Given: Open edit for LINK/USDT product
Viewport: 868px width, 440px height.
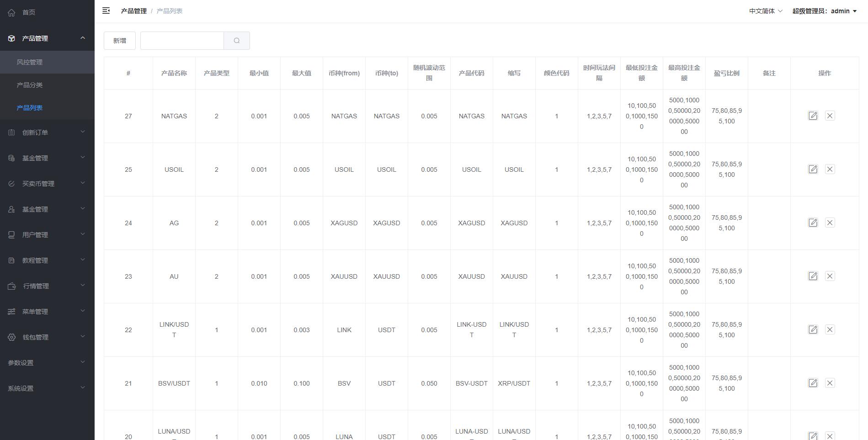Looking at the screenshot, I should click(x=813, y=330).
